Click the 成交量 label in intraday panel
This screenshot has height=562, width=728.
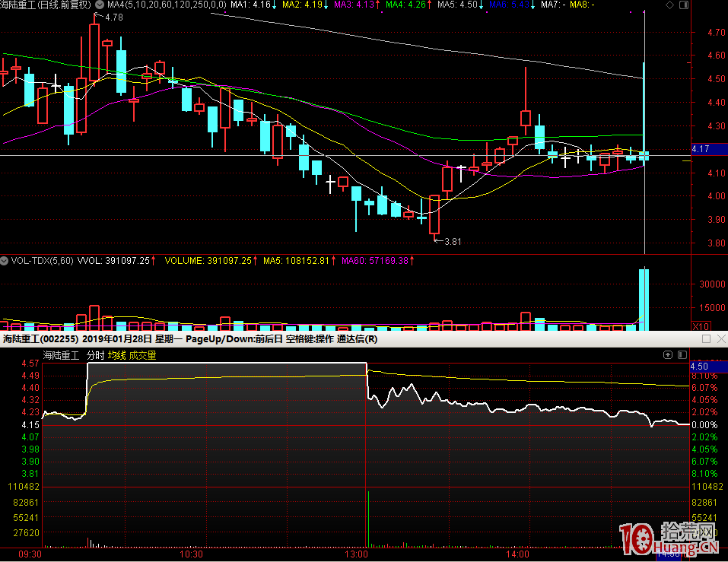click(x=142, y=355)
